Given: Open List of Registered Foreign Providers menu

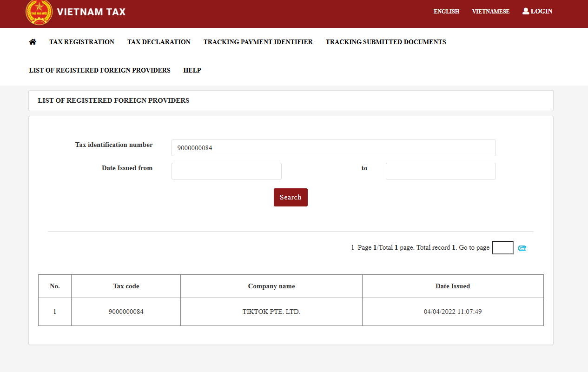Looking at the screenshot, I should [x=99, y=70].
